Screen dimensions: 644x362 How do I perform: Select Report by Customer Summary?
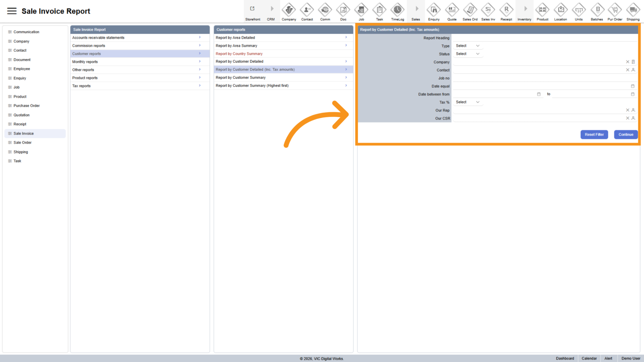point(241,77)
